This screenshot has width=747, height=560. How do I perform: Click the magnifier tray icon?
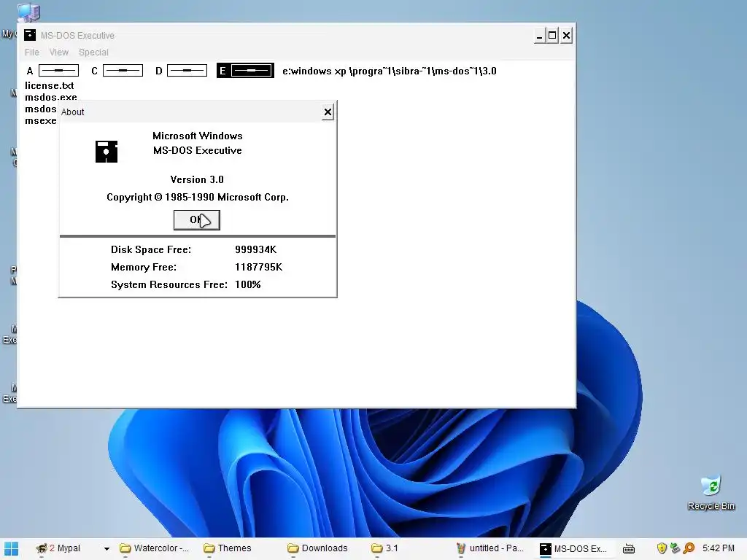pos(689,548)
